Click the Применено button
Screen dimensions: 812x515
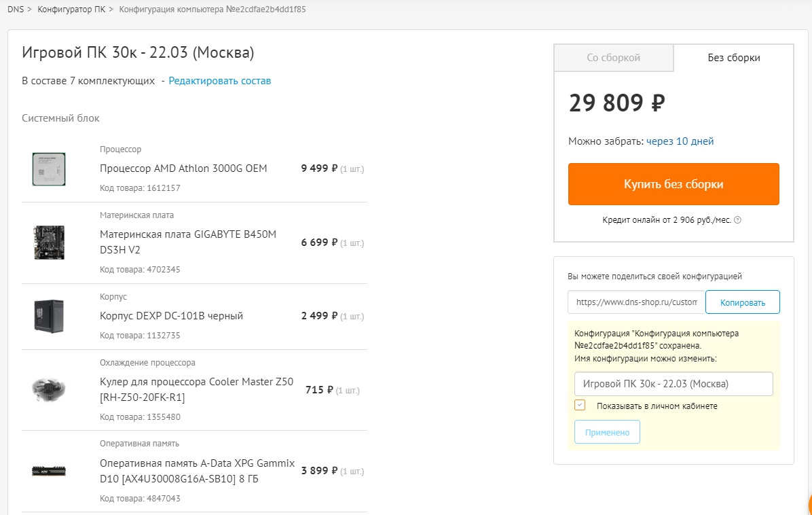[607, 432]
